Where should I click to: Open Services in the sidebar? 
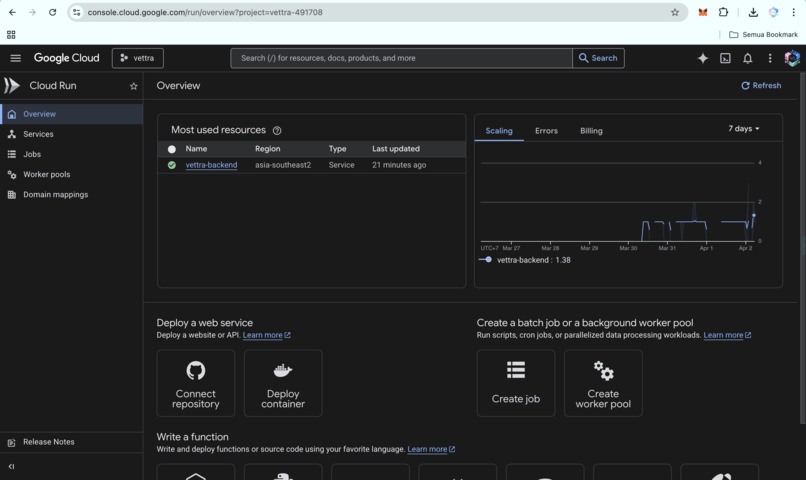[71, 134]
